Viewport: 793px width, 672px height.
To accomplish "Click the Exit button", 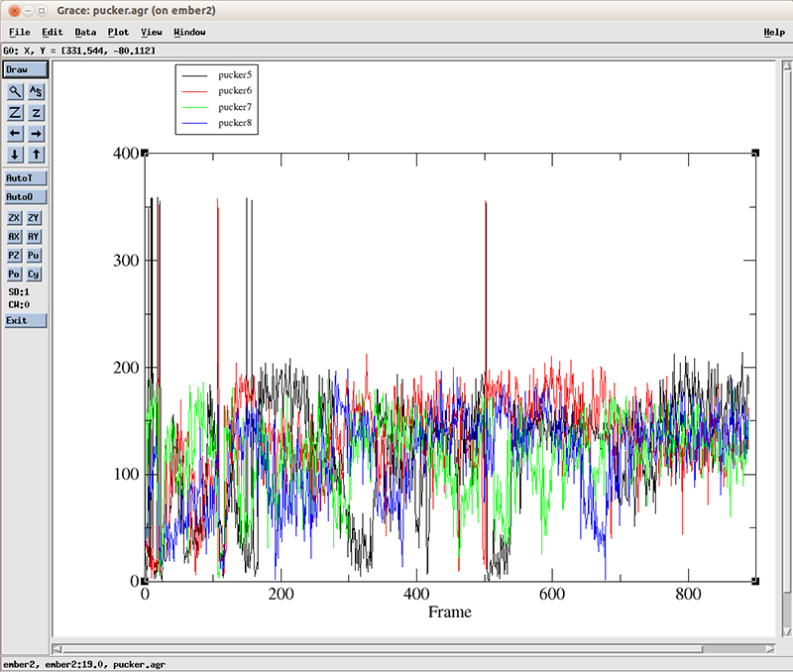I will click(x=25, y=320).
